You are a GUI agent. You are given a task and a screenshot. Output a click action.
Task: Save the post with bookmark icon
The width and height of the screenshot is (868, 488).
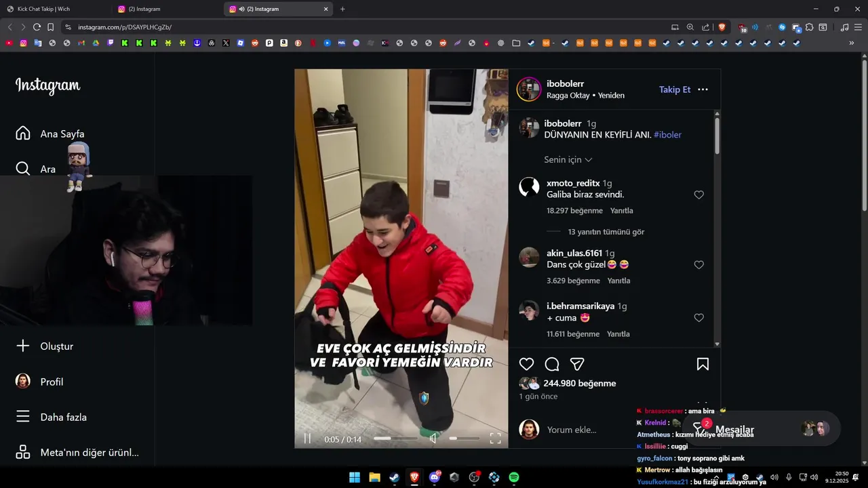coord(703,364)
